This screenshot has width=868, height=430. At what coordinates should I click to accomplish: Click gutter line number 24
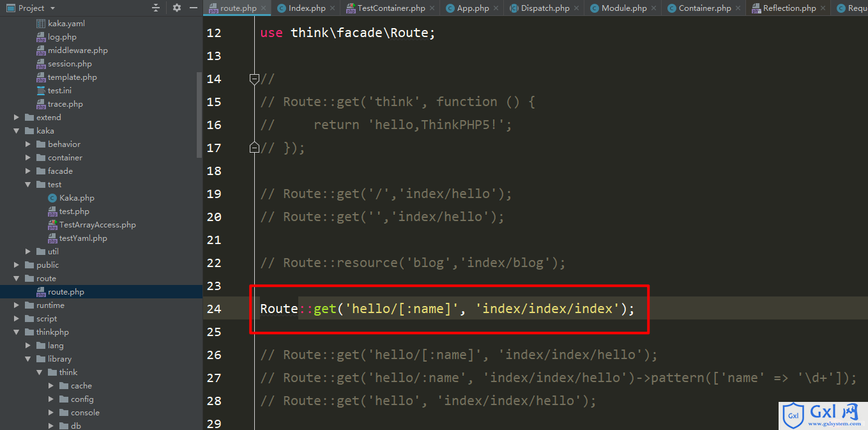pyautogui.click(x=214, y=309)
